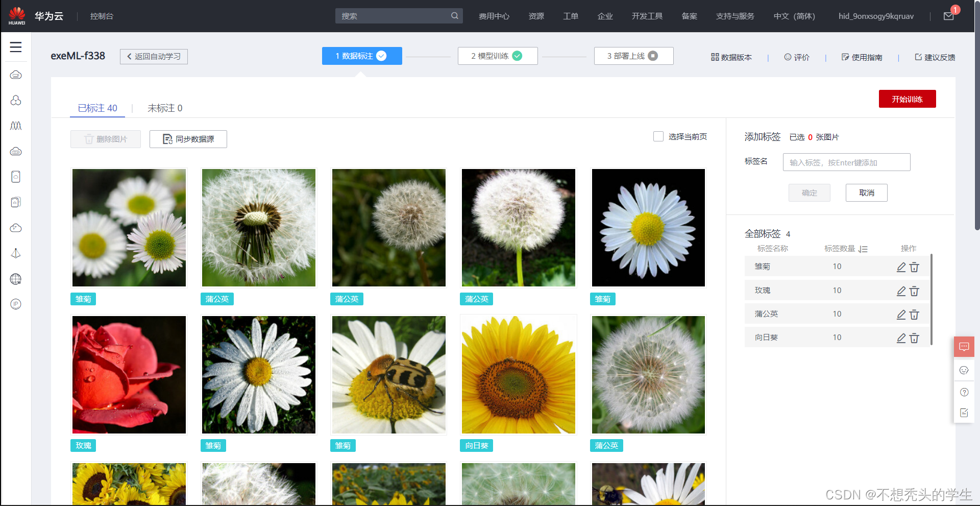Click the survey note icon at right edge
The height and width of the screenshot is (506, 980).
pos(964,413)
